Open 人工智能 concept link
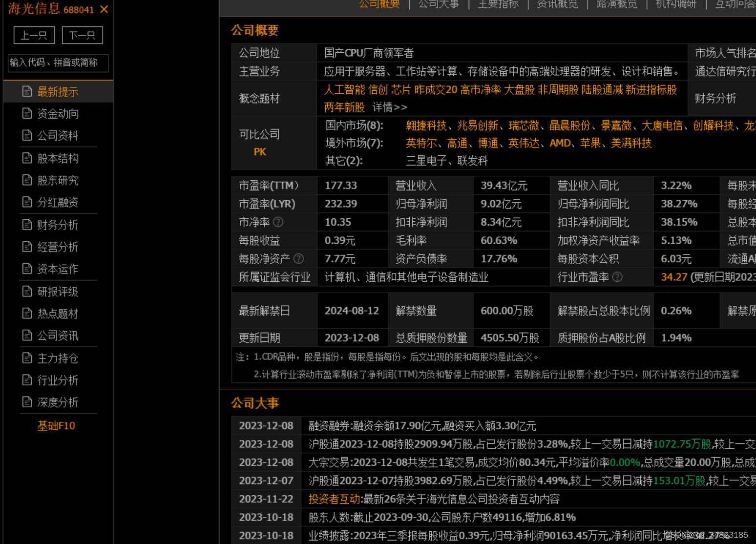 [344, 90]
